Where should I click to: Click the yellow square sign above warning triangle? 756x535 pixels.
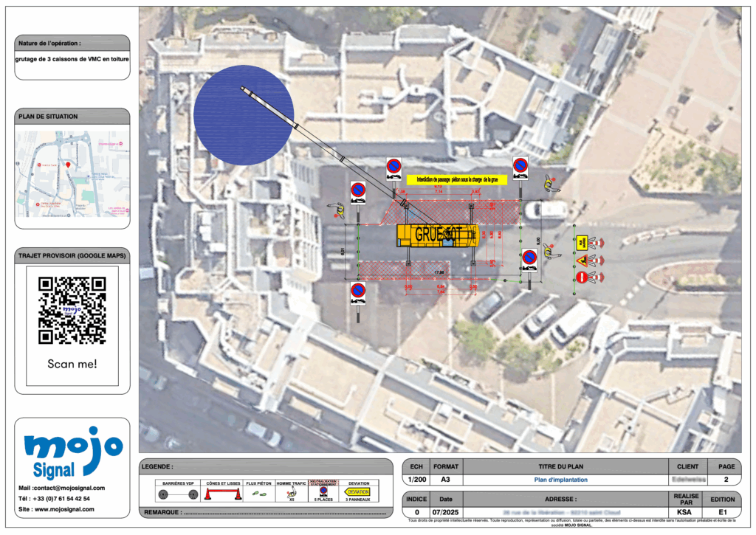coord(582,242)
